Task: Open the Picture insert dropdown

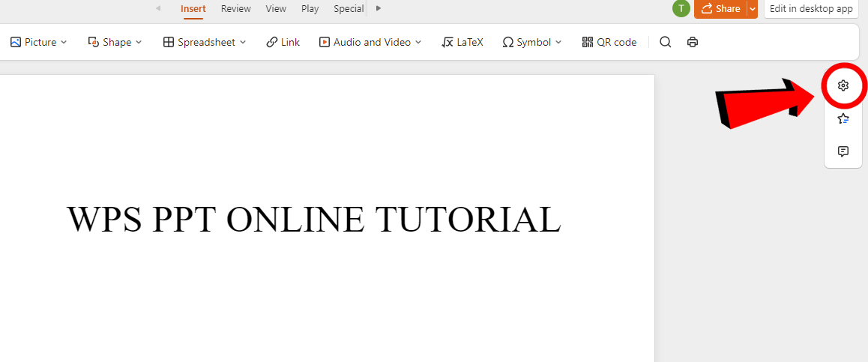Action: pyautogui.click(x=39, y=42)
